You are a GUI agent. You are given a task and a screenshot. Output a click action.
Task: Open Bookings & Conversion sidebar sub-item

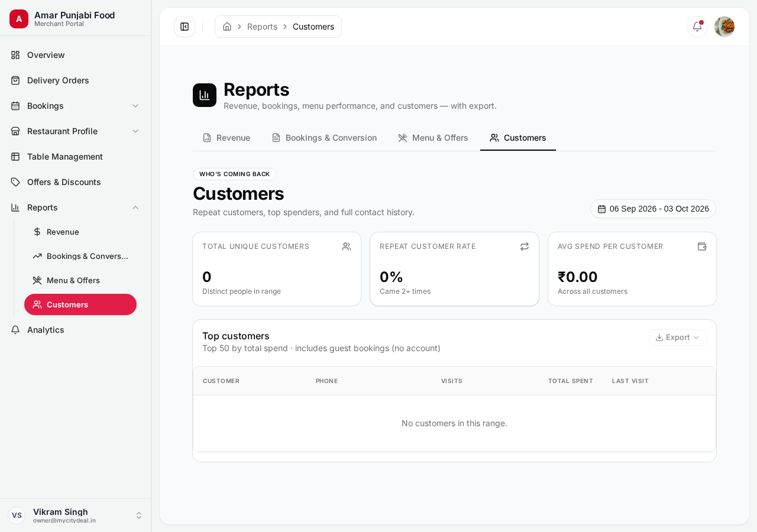coord(80,256)
